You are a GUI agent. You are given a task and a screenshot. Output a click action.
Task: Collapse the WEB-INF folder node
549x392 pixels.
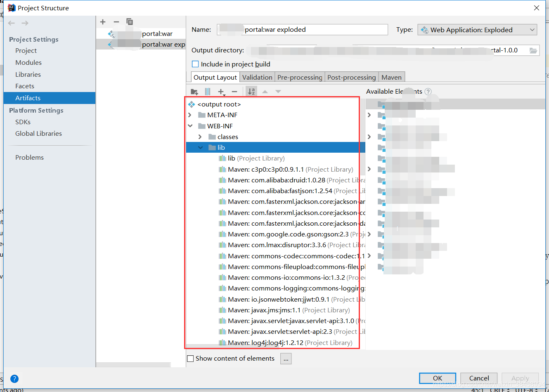190,126
